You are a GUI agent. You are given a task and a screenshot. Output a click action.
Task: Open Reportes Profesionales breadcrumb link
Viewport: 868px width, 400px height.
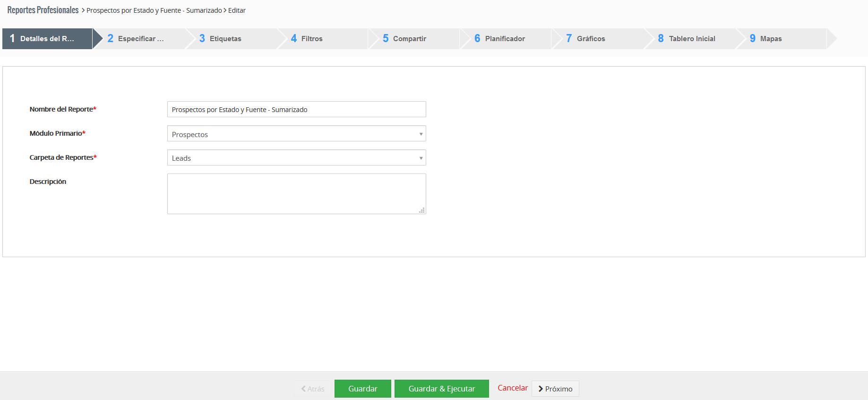coord(43,10)
